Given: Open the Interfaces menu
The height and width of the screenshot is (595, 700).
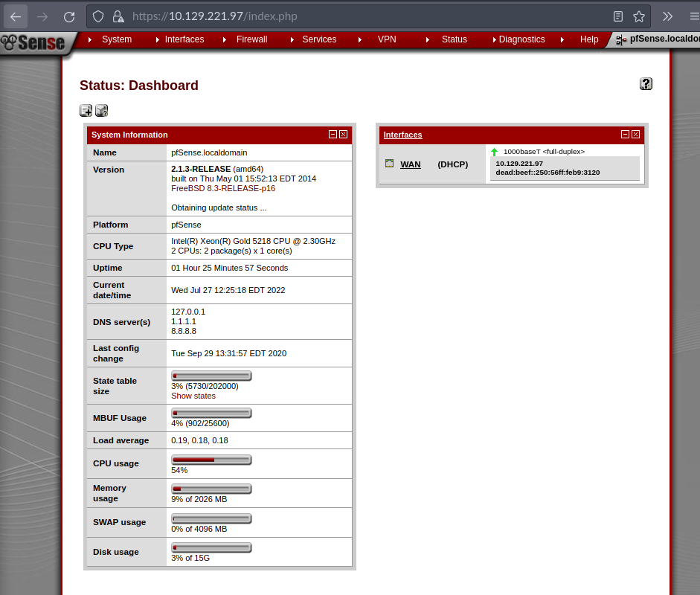Looking at the screenshot, I should 184,39.
